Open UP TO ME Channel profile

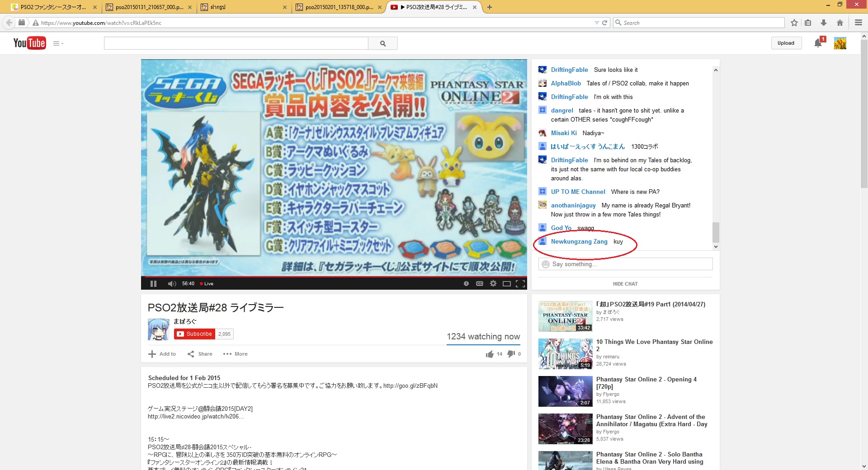pos(578,192)
